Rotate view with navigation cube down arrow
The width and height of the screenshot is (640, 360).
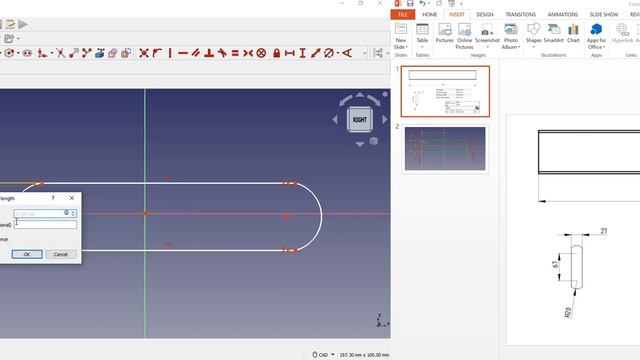pyautogui.click(x=360, y=144)
